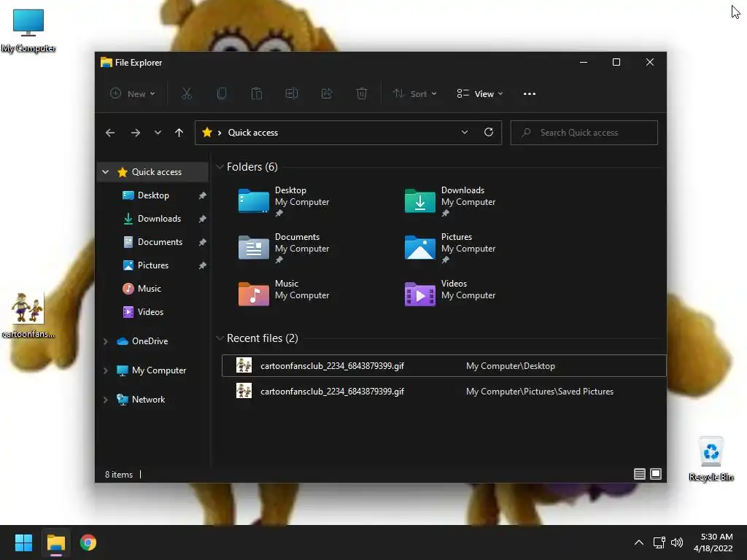
Task: Unpin Documents via its sidebar pin icon
Action: [202, 242]
